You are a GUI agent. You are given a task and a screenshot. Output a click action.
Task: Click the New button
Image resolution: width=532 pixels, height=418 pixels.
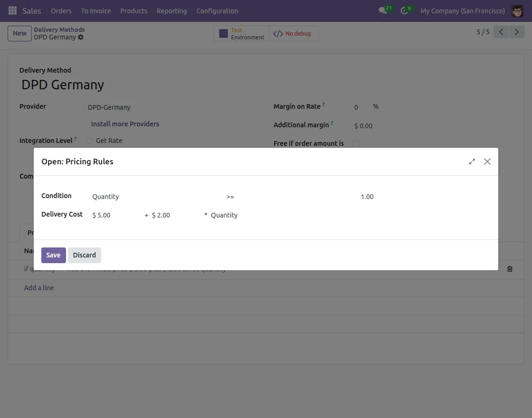pos(19,33)
